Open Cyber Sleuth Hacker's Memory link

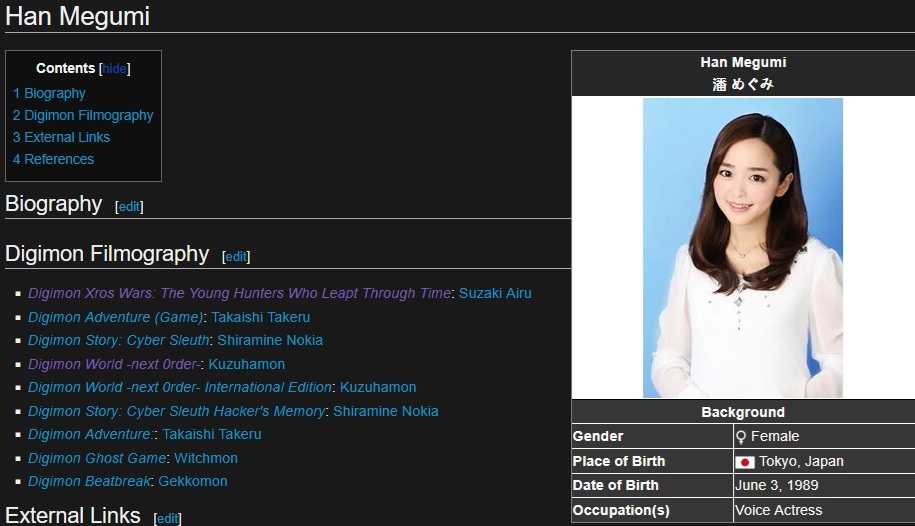tap(176, 412)
